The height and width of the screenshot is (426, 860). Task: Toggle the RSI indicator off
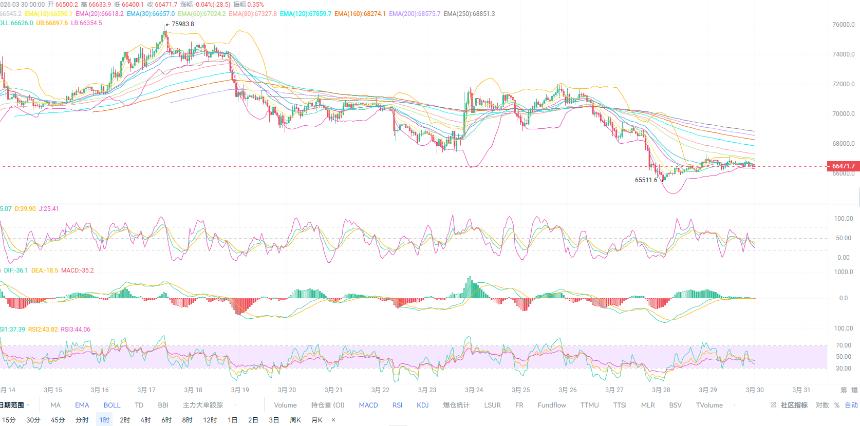397,405
